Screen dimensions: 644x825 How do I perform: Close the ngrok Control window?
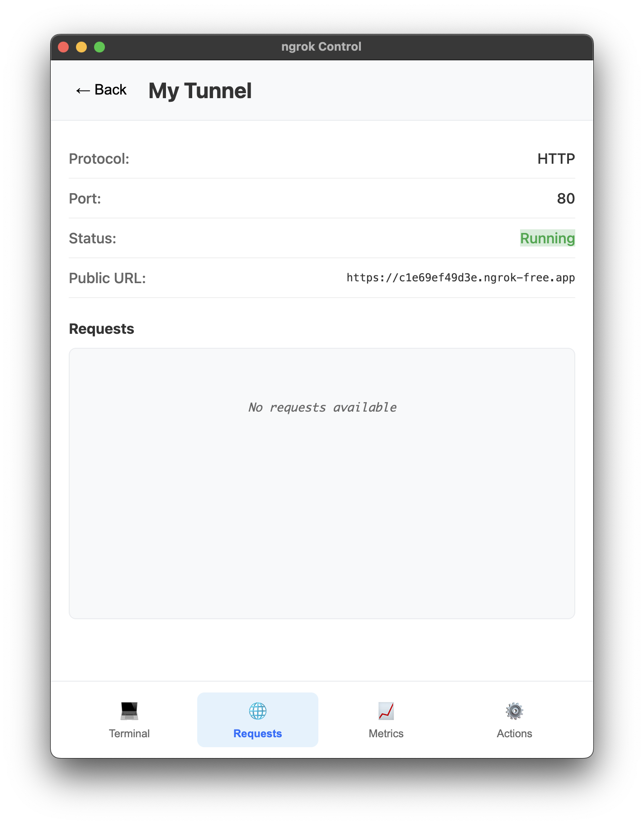[x=63, y=47]
